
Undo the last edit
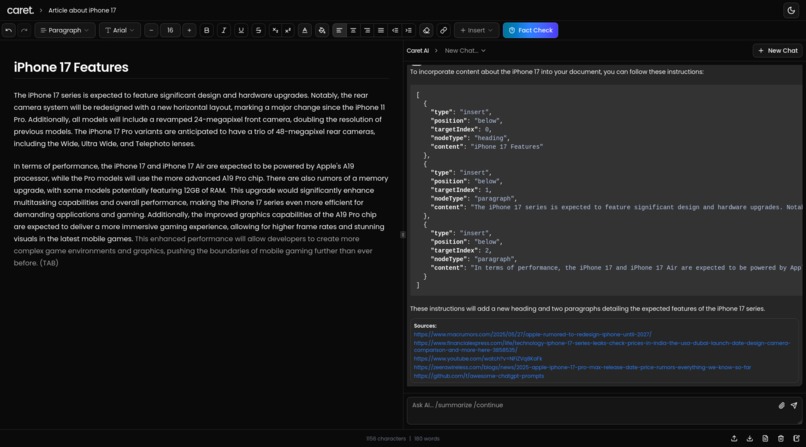pyautogui.click(x=9, y=30)
